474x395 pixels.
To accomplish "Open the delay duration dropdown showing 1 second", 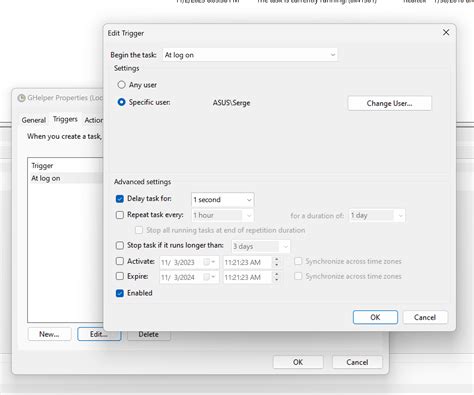I will (x=222, y=200).
